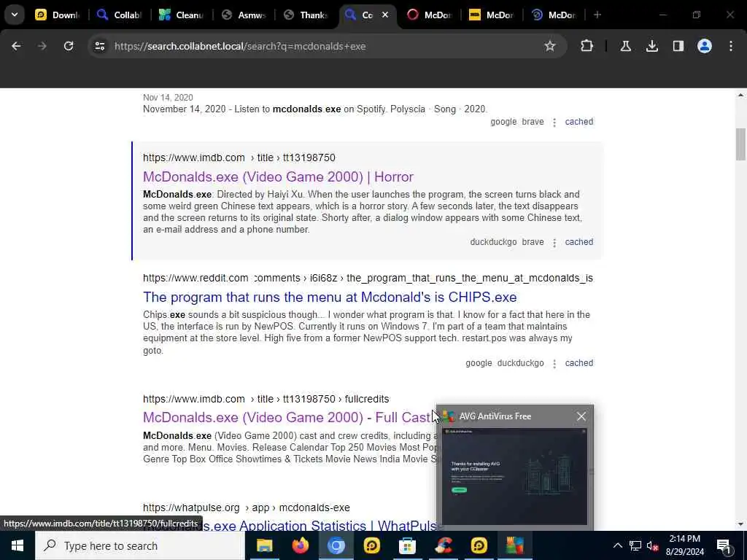This screenshot has width=747, height=560.
Task: Open the Windows Start menu
Action: tap(18, 545)
